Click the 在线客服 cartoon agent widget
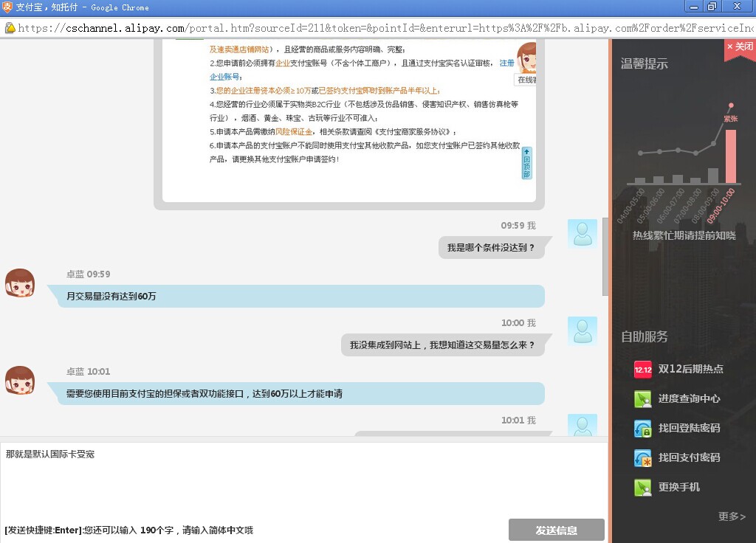 click(526, 63)
